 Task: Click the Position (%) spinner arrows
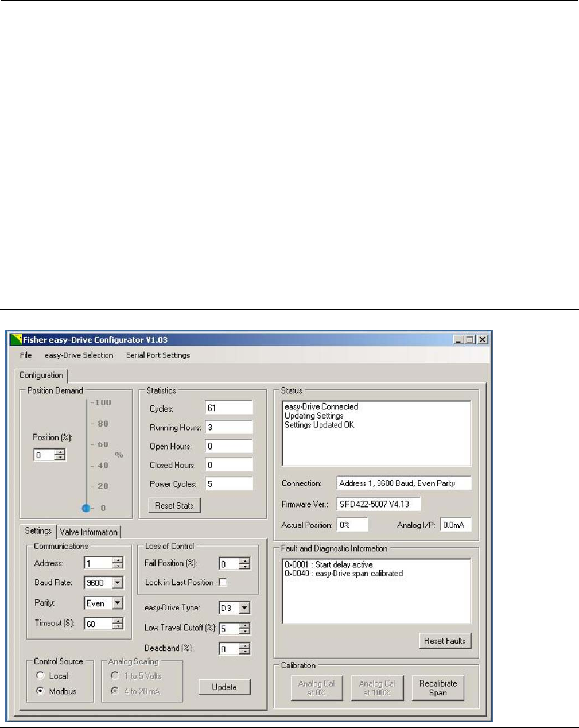click(x=60, y=455)
